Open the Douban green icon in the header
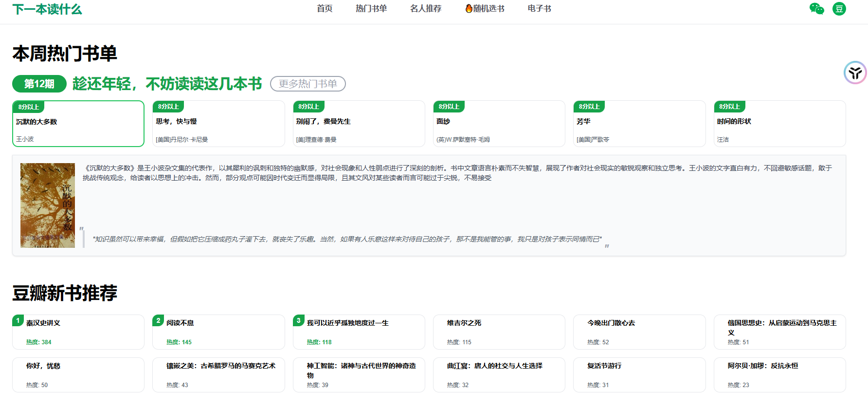 (x=839, y=9)
